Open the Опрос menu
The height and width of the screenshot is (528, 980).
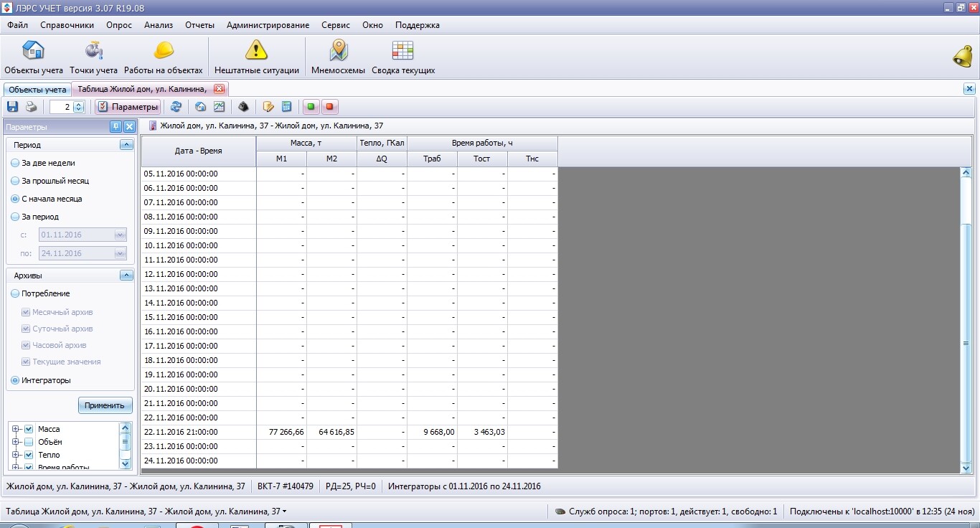[119, 25]
